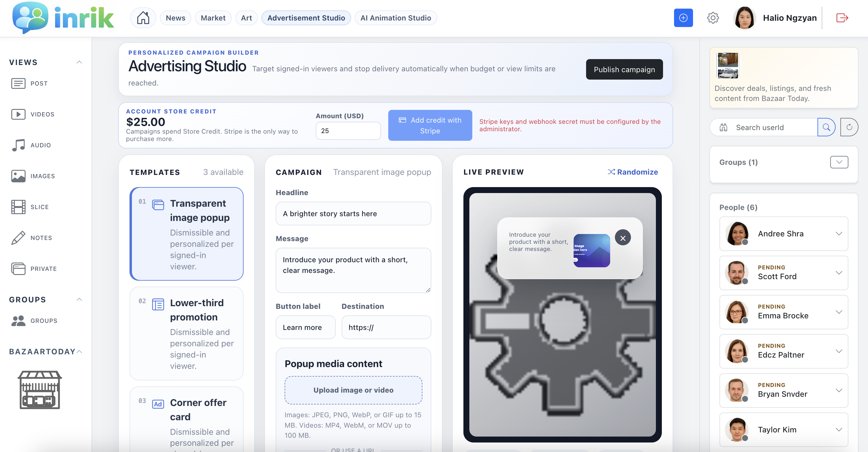Expand Edcz Paltner's row chevron
The width and height of the screenshot is (868, 452).
pos(839,351)
